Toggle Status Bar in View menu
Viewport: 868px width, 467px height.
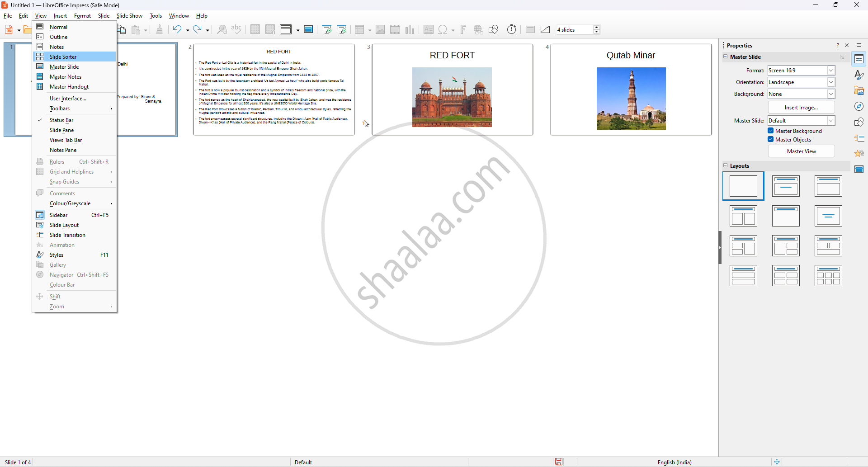coord(61,120)
